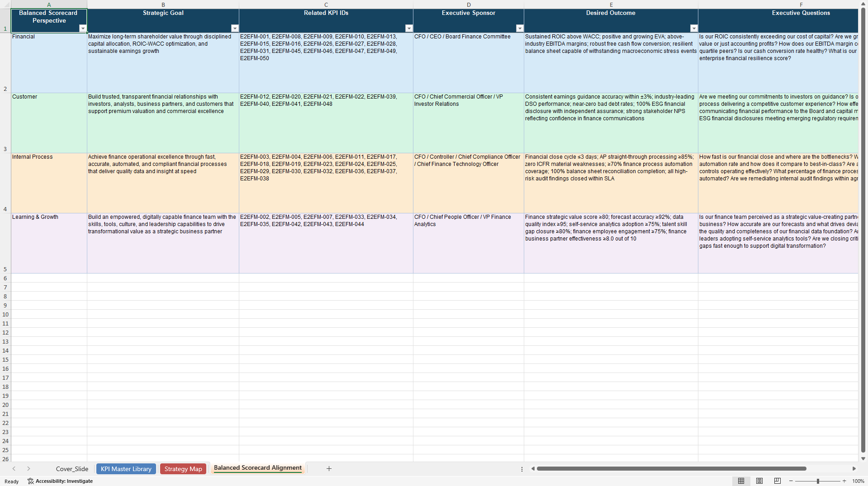Click the horizontal scrollbar thumb
868x486 pixels.
(x=671, y=469)
